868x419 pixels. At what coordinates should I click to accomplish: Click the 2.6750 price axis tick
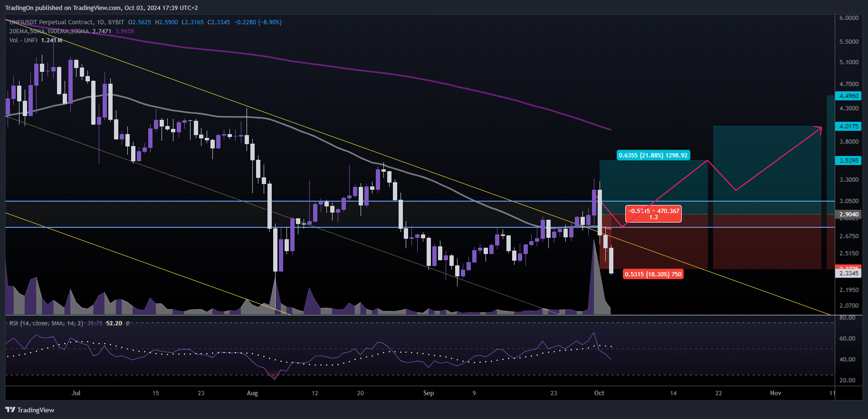click(849, 236)
